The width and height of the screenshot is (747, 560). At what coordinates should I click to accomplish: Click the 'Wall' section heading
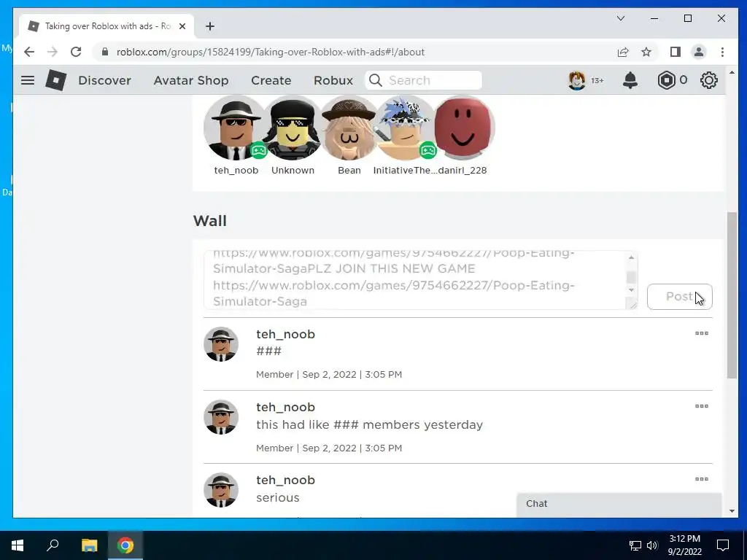click(209, 221)
